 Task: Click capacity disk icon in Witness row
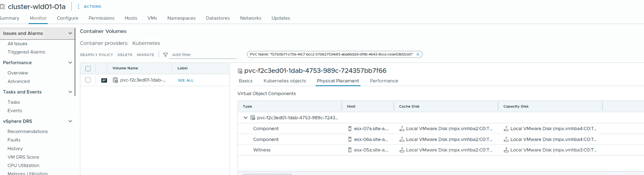tap(506, 150)
